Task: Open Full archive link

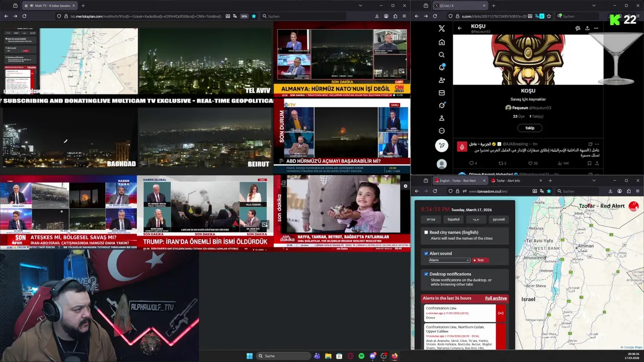Action: [x=496, y=298]
